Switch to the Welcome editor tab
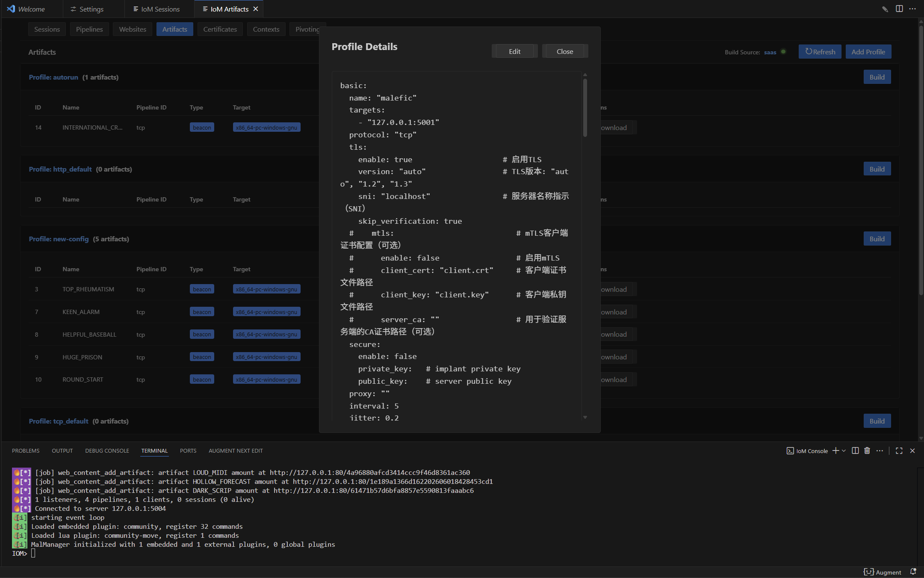This screenshot has height=578, width=924. click(32, 9)
